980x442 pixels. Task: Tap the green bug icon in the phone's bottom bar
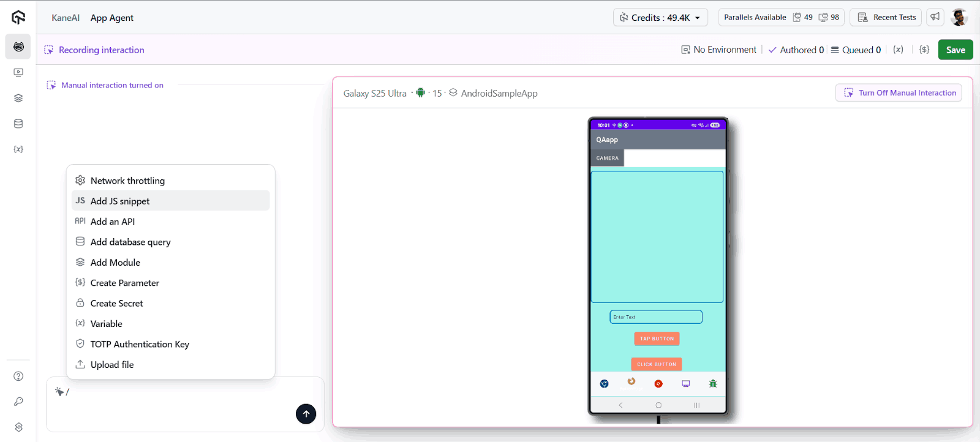(x=713, y=384)
